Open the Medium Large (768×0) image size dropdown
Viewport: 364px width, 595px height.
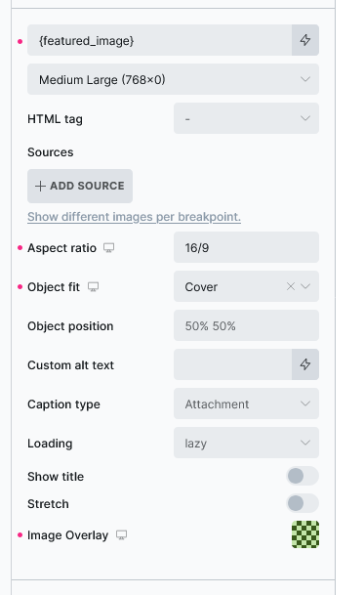[x=174, y=79]
